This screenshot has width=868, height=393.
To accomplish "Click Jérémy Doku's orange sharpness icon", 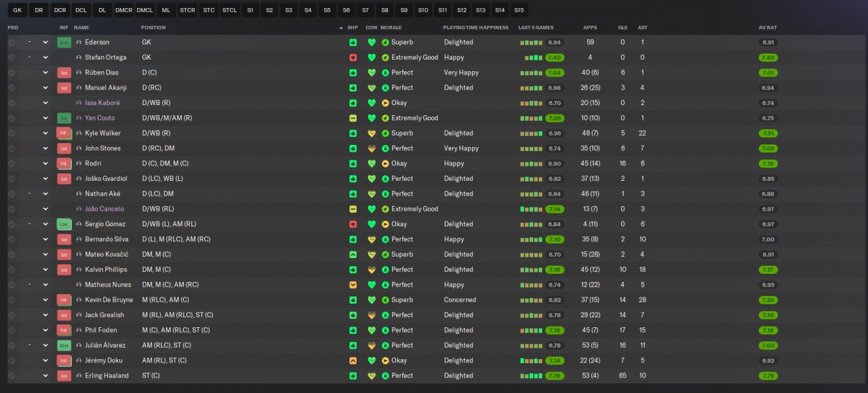I will point(353,360).
